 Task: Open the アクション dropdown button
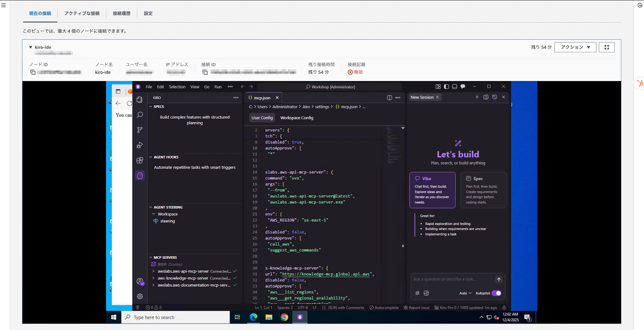[575, 47]
